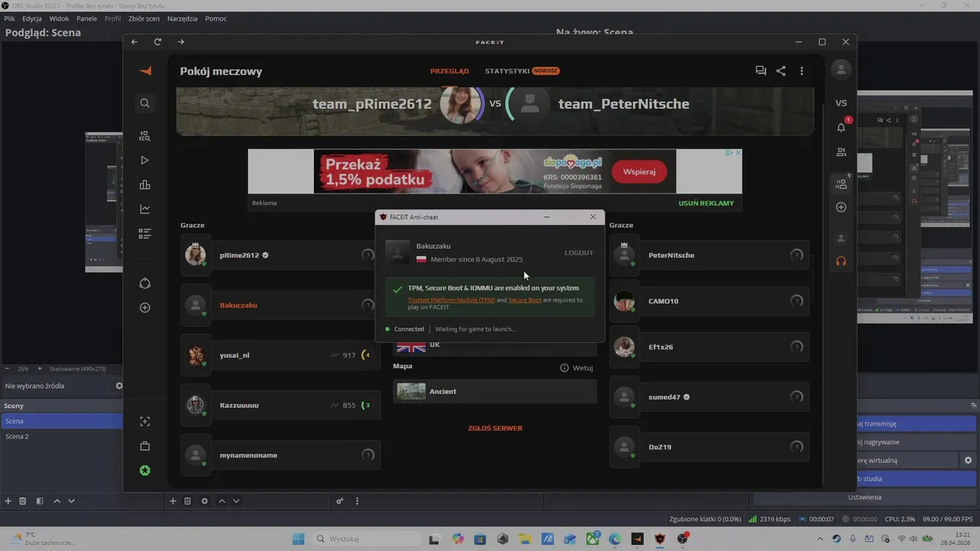
Task: Click ZGŁOŚ SERWER report link
Action: [x=495, y=428]
